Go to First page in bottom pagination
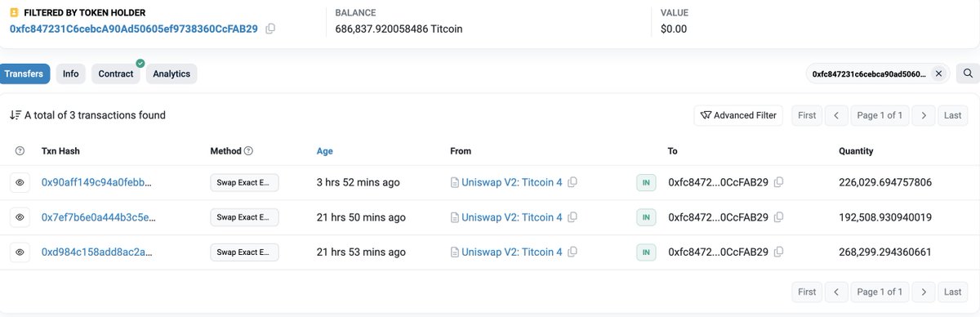The width and height of the screenshot is (980, 317). [x=807, y=292]
